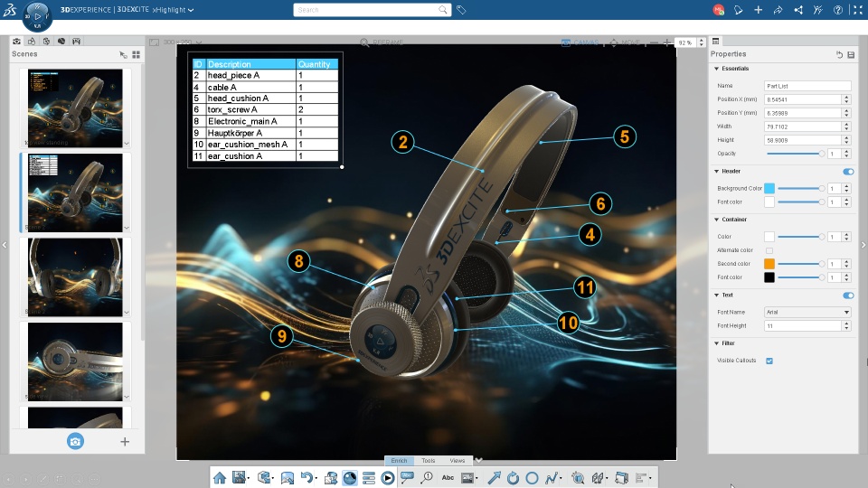
Task: Collapse the Filter section
Action: coord(716,343)
